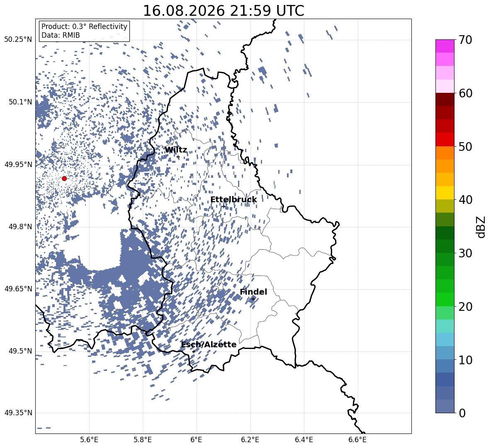Screen dimensions: 491x448
Task: Select the red 50 dBZ colorbar segment
Action: (445, 140)
